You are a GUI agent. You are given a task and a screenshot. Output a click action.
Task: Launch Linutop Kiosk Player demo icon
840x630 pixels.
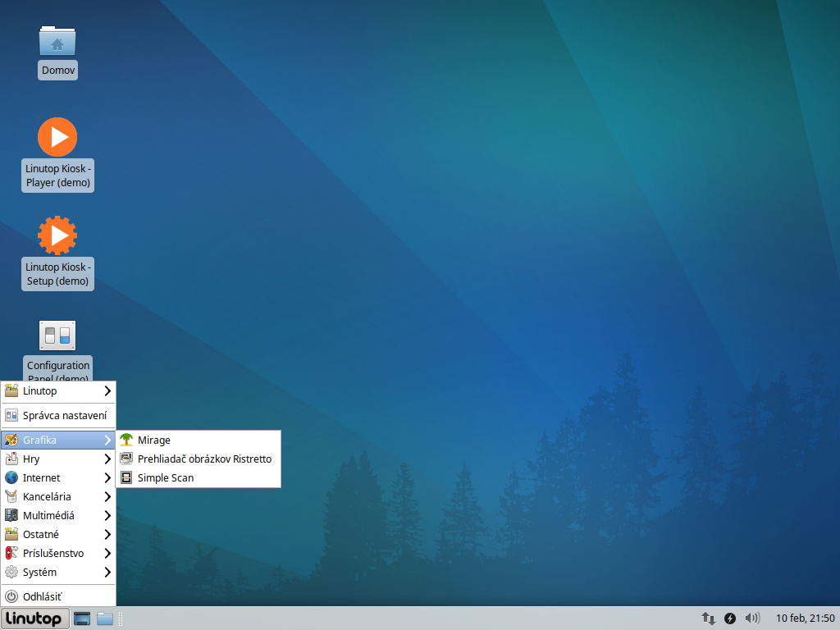[57, 137]
